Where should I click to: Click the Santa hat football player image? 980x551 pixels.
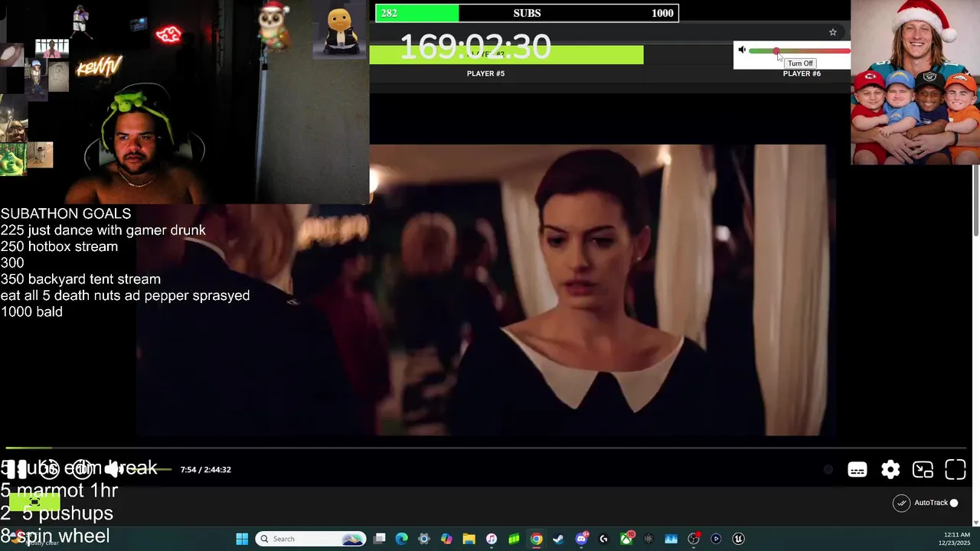(x=916, y=82)
